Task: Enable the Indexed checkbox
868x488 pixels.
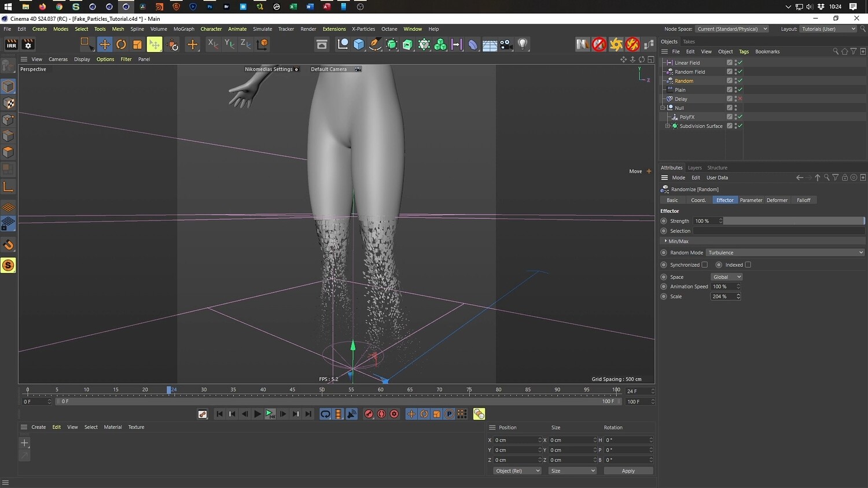Action: tap(748, 265)
